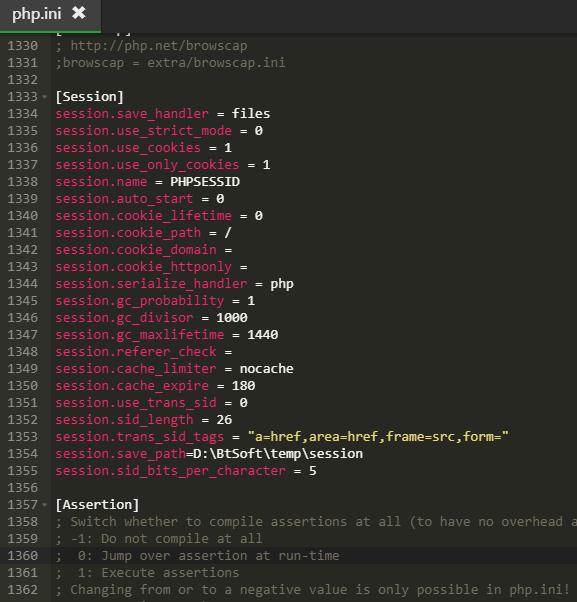This screenshot has height=602, width=577.
Task: Click the session.save_path key
Action: (x=120, y=454)
